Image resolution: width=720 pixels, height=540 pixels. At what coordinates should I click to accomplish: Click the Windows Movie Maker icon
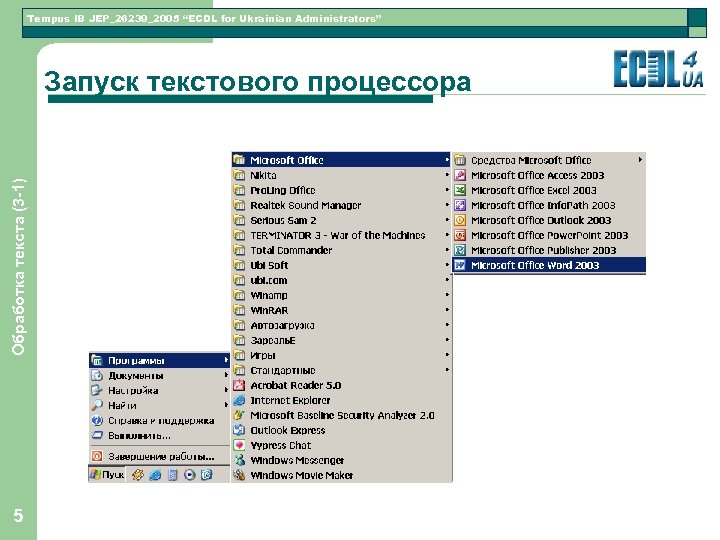click(239, 475)
